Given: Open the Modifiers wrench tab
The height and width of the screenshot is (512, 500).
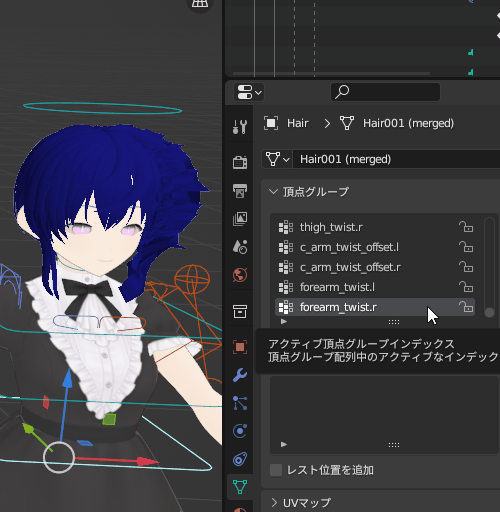Looking at the screenshot, I should [x=240, y=375].
